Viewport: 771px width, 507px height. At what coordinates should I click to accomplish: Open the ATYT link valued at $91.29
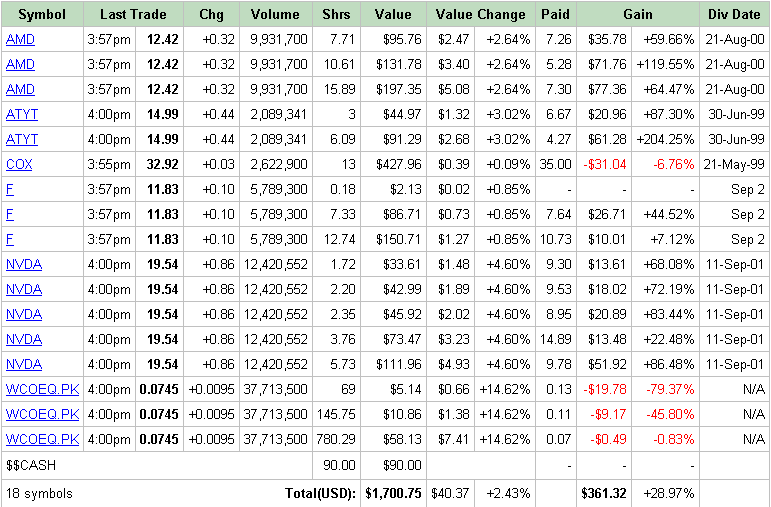click(x=22, y=140)
